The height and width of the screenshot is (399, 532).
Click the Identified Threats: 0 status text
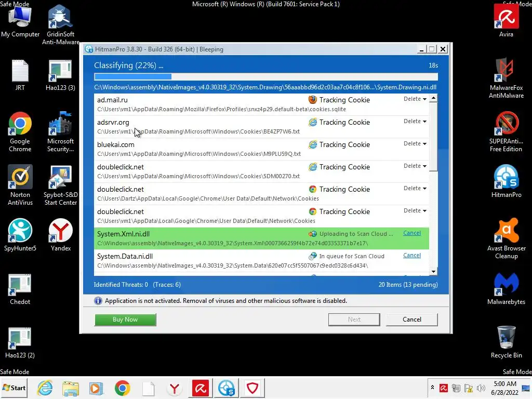pos(121,285)
